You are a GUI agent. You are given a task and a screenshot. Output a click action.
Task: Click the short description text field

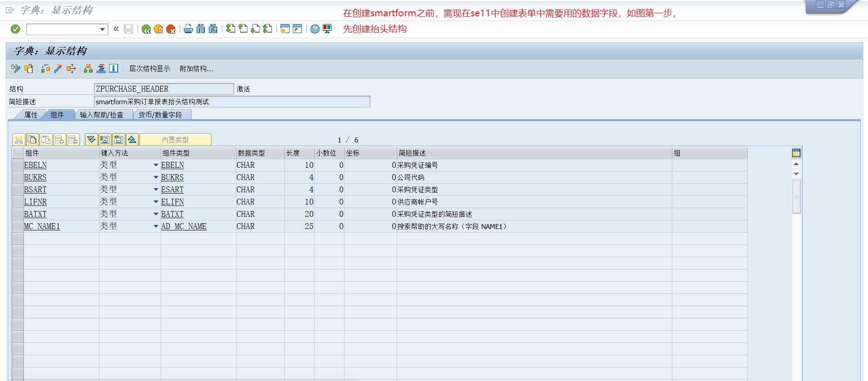pos(232,102)
